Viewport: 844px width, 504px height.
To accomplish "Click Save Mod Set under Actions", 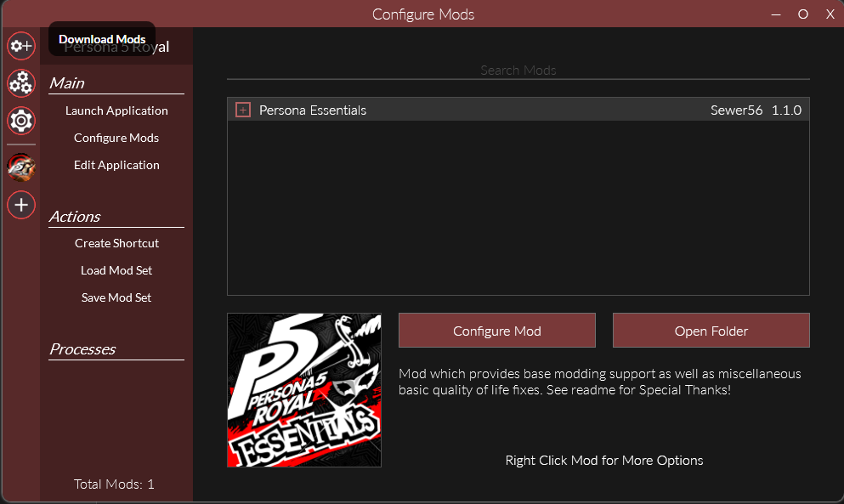I will coord(116,297).
